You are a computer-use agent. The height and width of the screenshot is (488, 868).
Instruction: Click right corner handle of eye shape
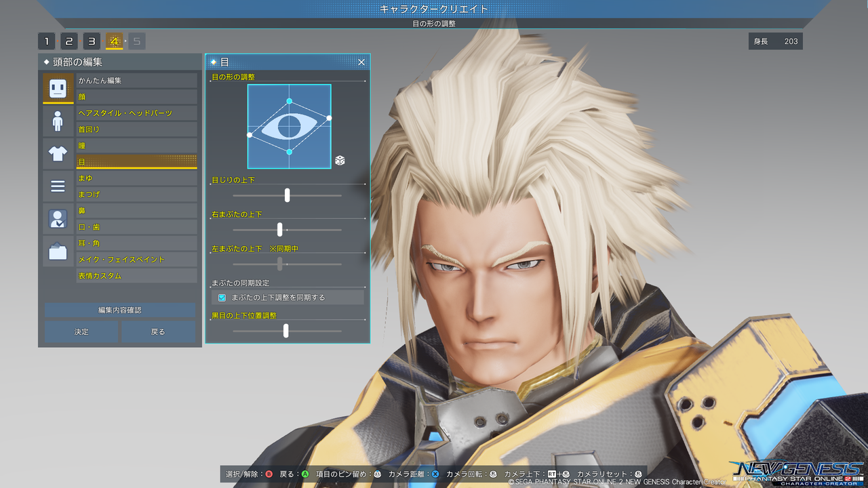(330, 118)
